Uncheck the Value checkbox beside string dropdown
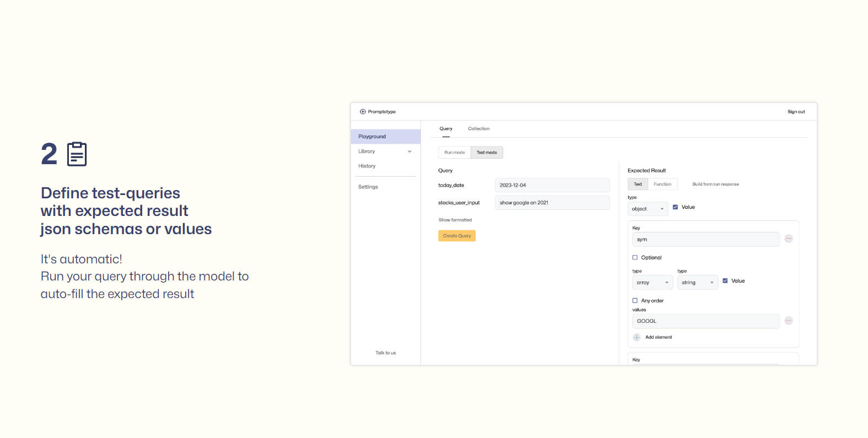 point(725,281)
